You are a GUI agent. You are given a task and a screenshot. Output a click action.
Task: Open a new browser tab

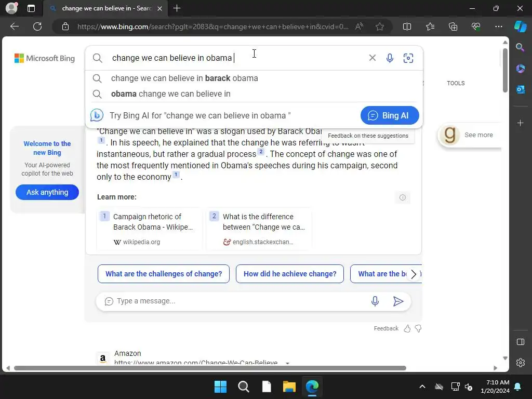point(177,8)
